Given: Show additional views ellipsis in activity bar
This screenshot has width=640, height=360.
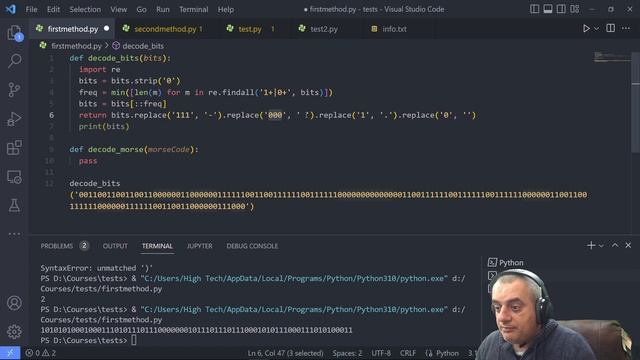Looking at the screenshot, I should (x=14, y=234).
